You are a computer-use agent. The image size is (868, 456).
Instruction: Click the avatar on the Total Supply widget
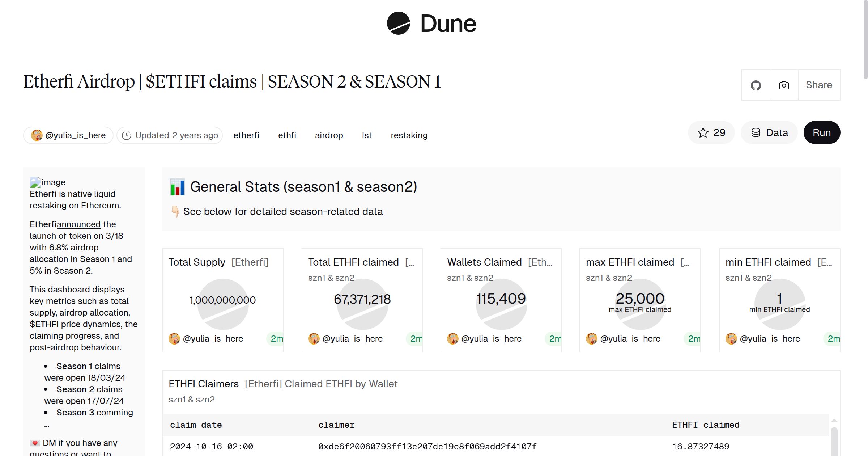click(175, 339)
